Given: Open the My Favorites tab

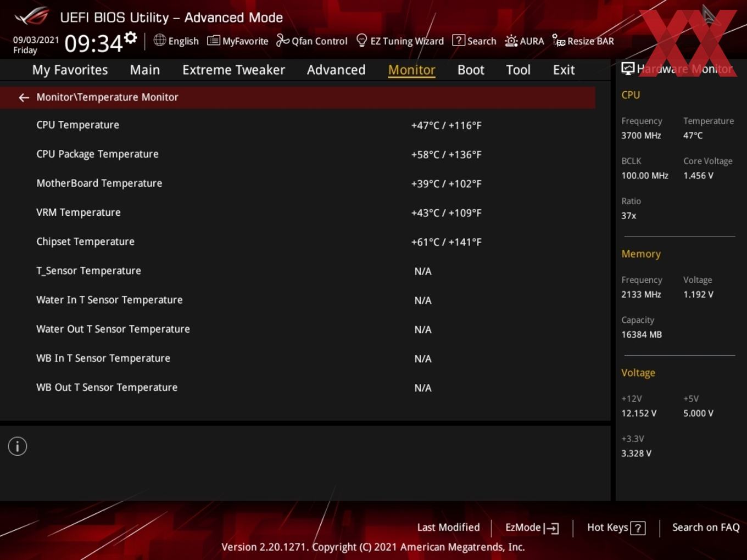Looking at the screenshot, I should pyautogui.click(x=70, y=70).
